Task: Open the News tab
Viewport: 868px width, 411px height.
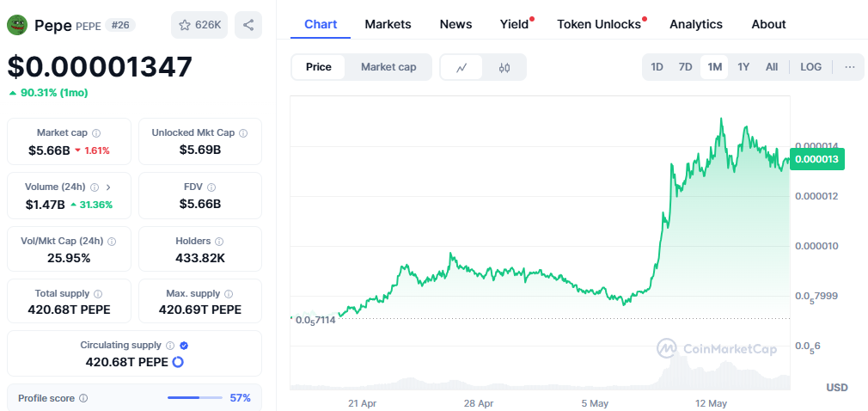Action: (x=456, y=24)
